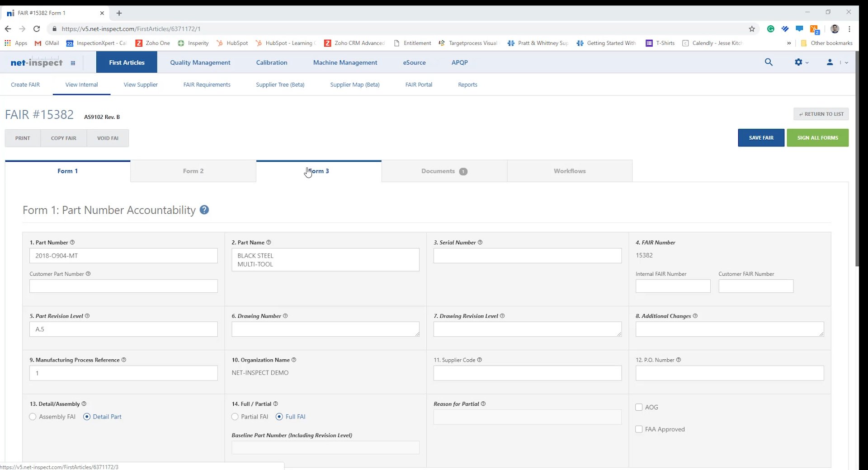Click the help icon next to Form 1 title
This screenshot has width=868, height=470.
[204, 210]
